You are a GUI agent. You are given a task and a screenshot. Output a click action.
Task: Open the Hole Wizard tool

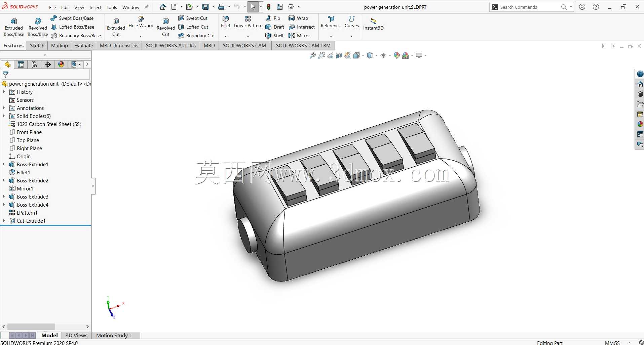point(141,22)
